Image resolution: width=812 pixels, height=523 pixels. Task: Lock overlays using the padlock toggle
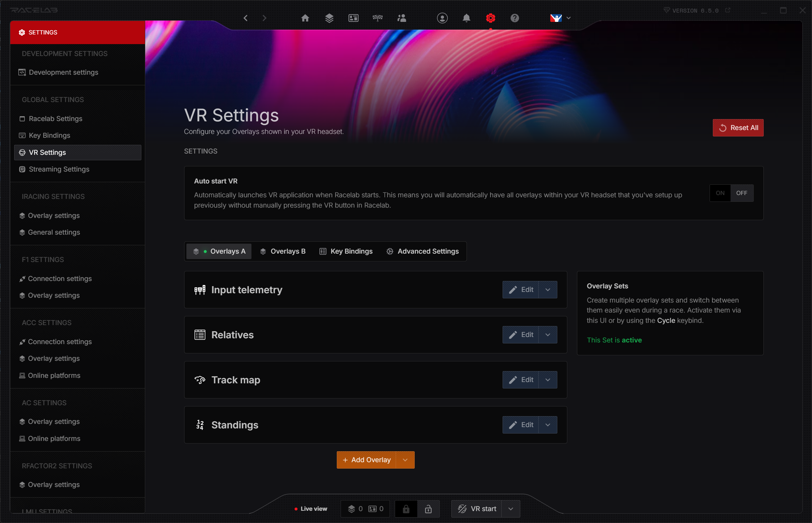pyautogui.click(x=406, y=509)
